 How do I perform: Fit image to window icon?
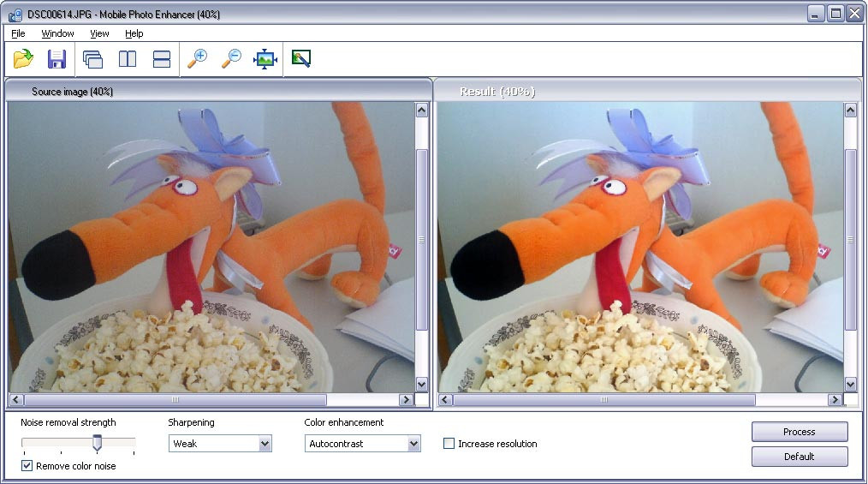pos(265,59)
